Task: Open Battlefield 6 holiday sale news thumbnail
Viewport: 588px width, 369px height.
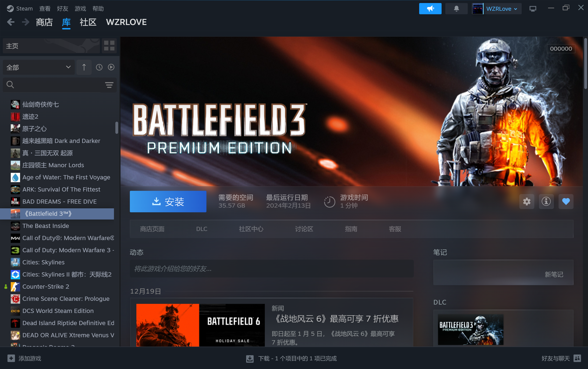Action: 200,325
